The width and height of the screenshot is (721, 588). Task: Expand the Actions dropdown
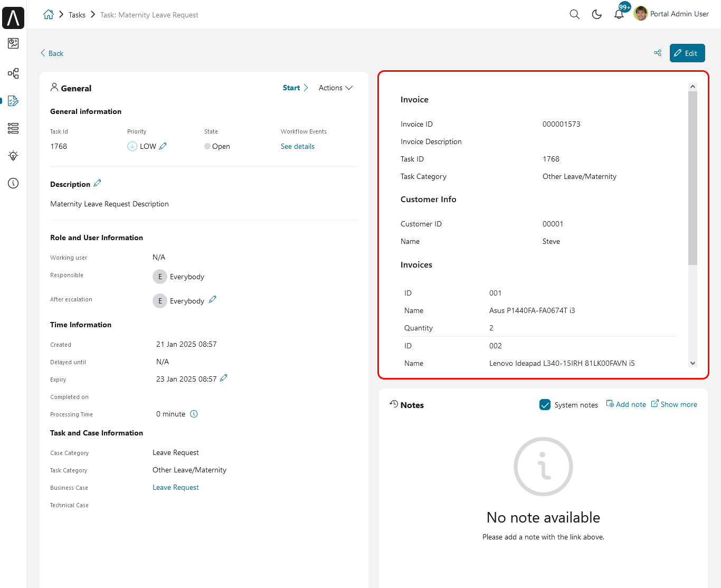click(336, 88)
